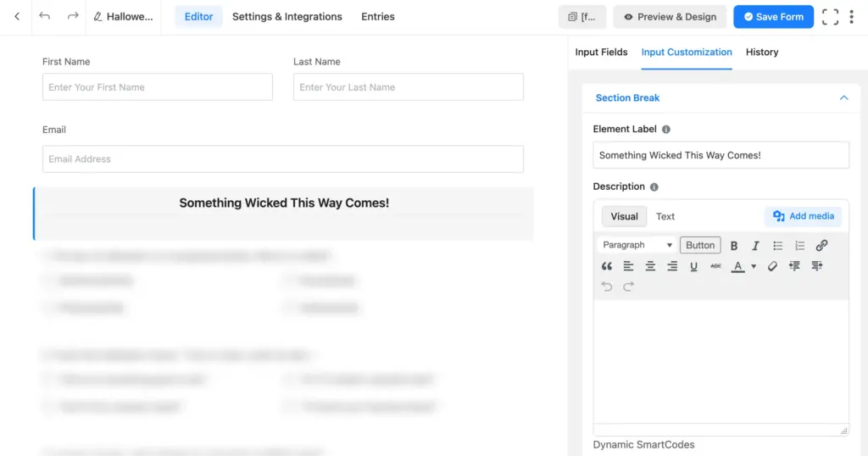Switch to the Input Fields tab
Viewport: 868px width, 456px height.
pyautogui.click(x=601, y=53)
